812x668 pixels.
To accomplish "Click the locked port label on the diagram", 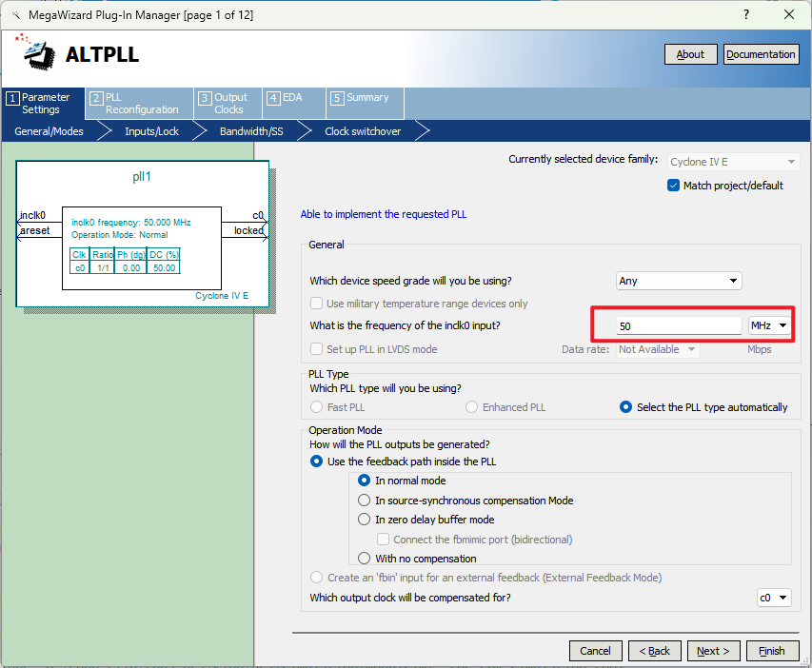I will 248,230.
